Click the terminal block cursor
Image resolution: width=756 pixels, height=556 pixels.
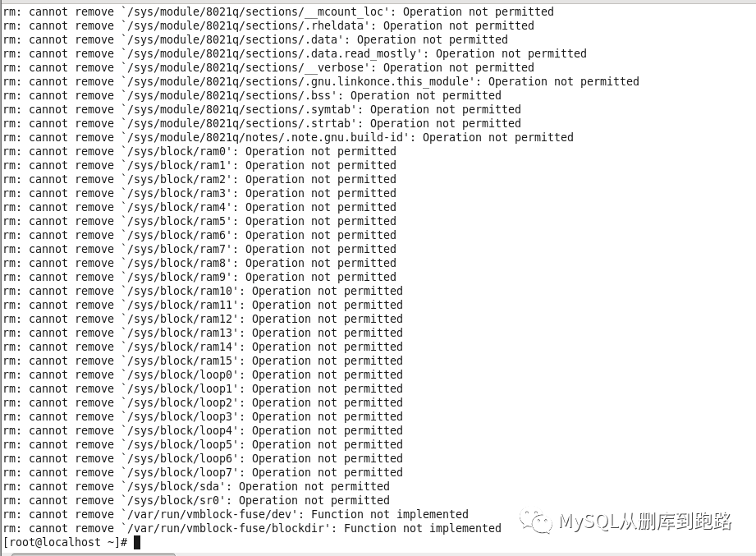(x=137, y=543)
